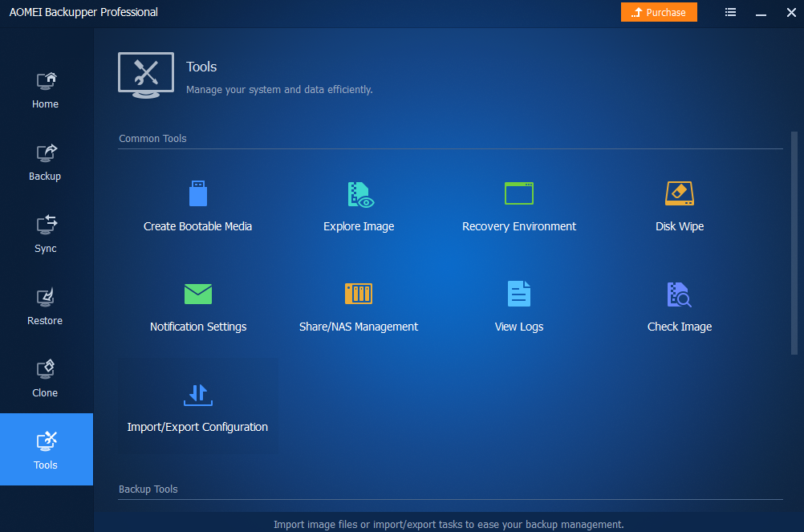Minimize the AOMEI Backupper window
Viewport: 804px width, 532px height.
click(x=761, y=12)
